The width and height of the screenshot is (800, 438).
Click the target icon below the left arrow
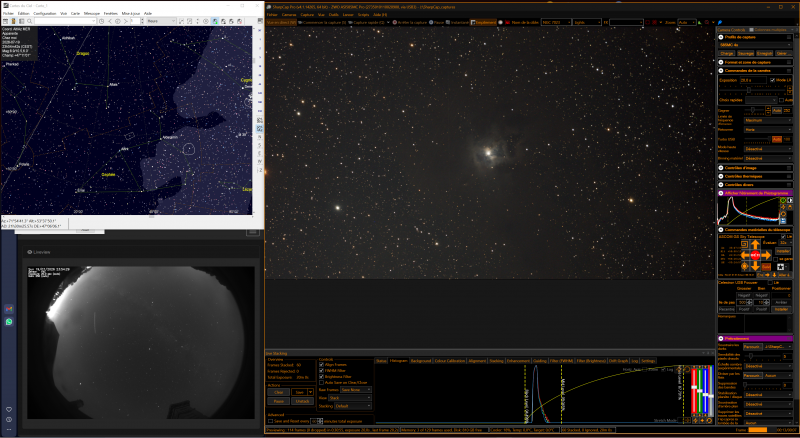click(744, 266)
